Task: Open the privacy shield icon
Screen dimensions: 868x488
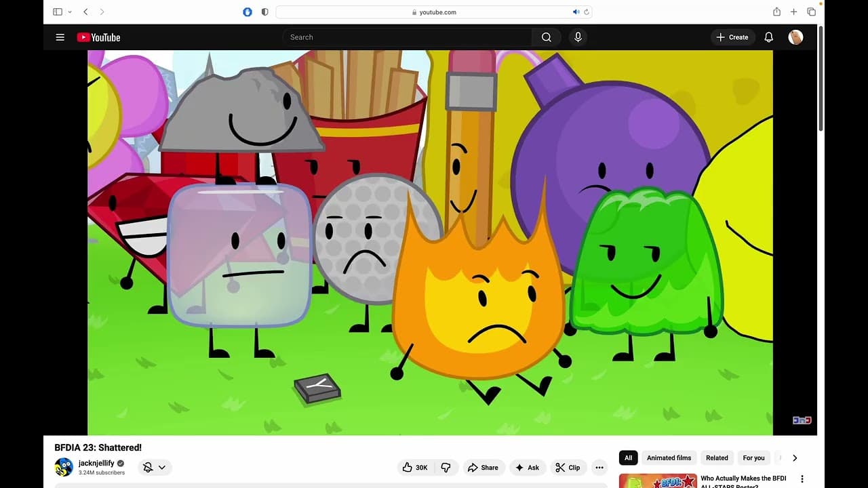Action: [264, 12]
